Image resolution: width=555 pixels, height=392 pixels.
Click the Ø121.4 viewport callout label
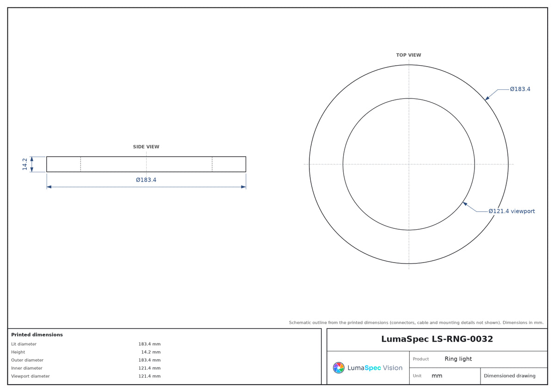(x=512, y=211)
